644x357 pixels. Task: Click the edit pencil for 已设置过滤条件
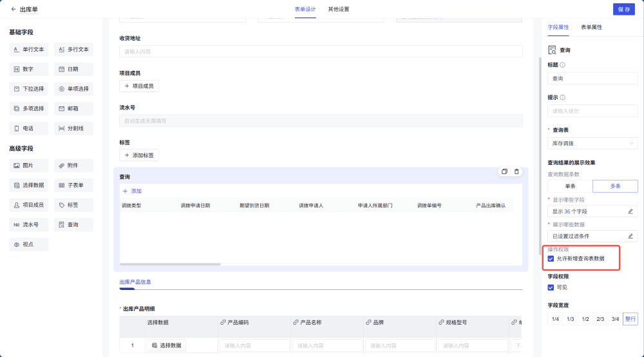pyautogui.click(x=630, y=236)
